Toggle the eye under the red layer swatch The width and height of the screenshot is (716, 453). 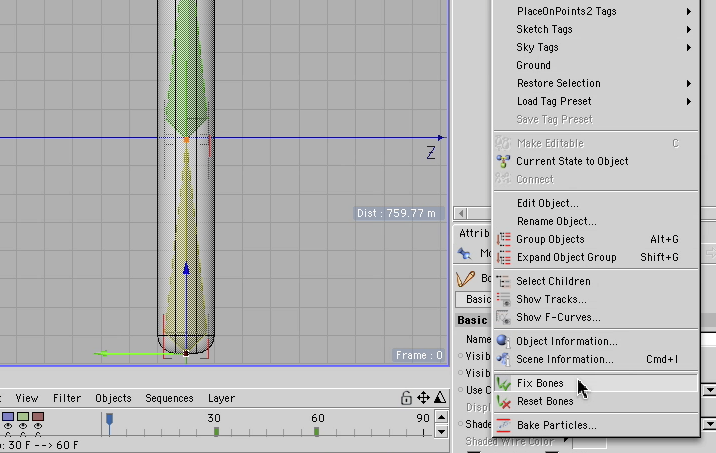coord(38,426)
